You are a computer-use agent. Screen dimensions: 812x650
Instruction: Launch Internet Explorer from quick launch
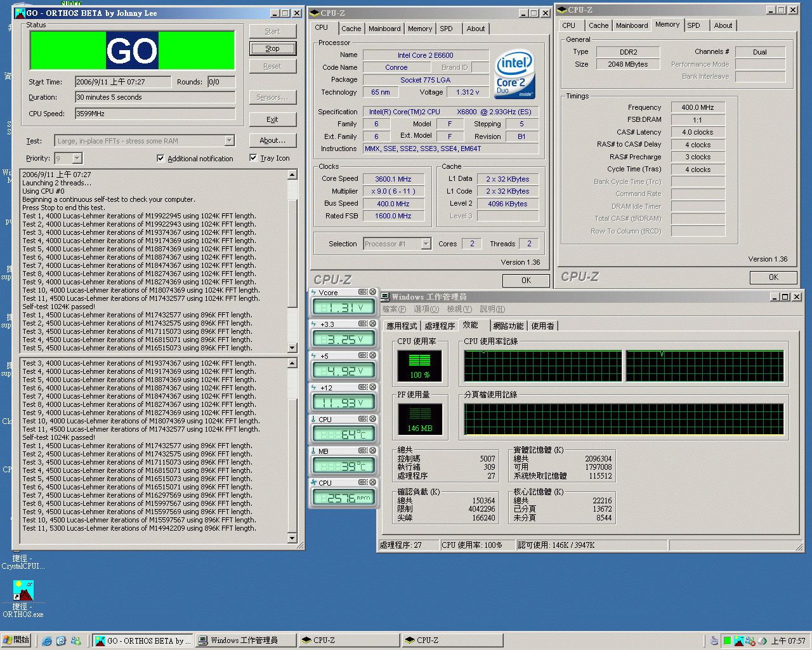click(x=47, y=640)
